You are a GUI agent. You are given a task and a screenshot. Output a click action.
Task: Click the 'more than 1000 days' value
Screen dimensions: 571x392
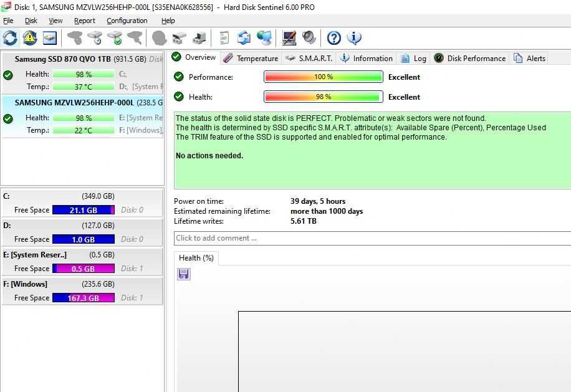pyautogui.click(x=327, y=211)
